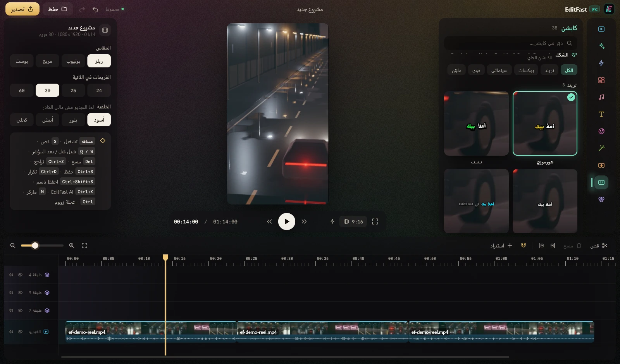Open the templates grid sidebar icon
This screenshot has height=364, width=620.
[601, 80]
